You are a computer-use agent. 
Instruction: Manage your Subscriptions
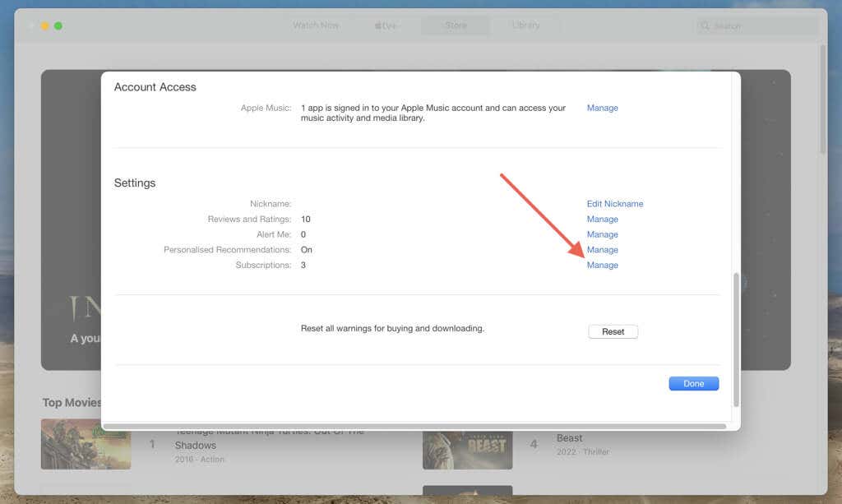tap(602, 265)
